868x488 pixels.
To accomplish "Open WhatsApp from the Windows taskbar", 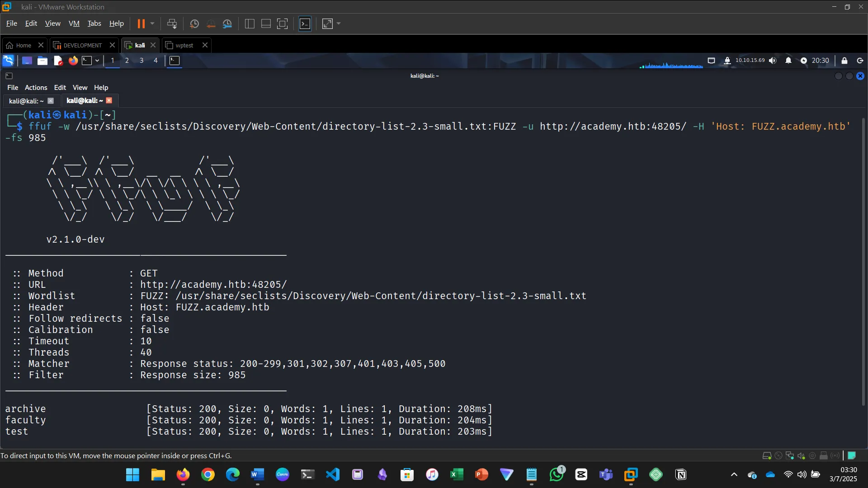I will (x=556, y=475).
